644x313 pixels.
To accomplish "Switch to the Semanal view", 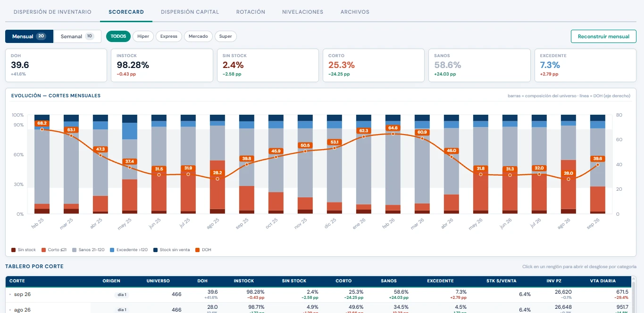I will click(x=77, y=36).
